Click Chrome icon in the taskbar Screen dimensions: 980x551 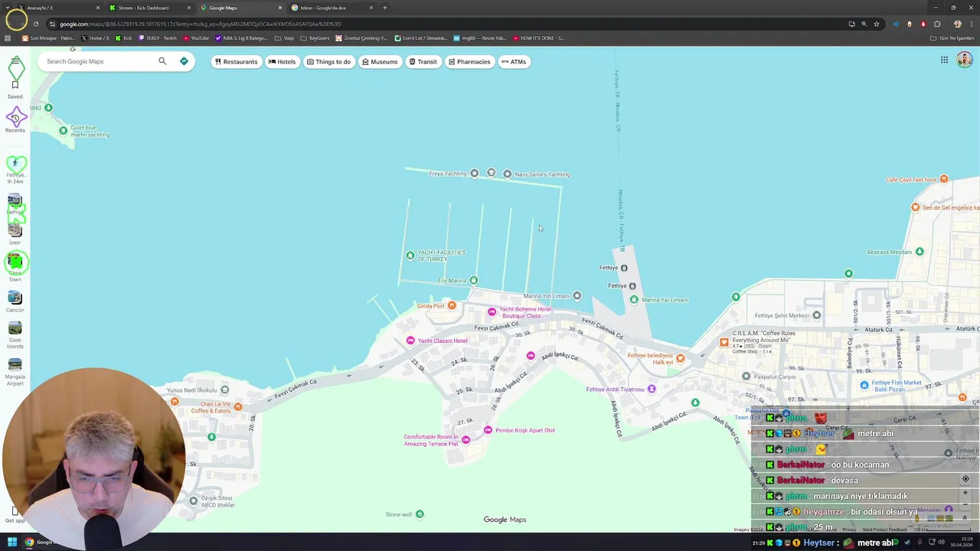pos(29,543)
